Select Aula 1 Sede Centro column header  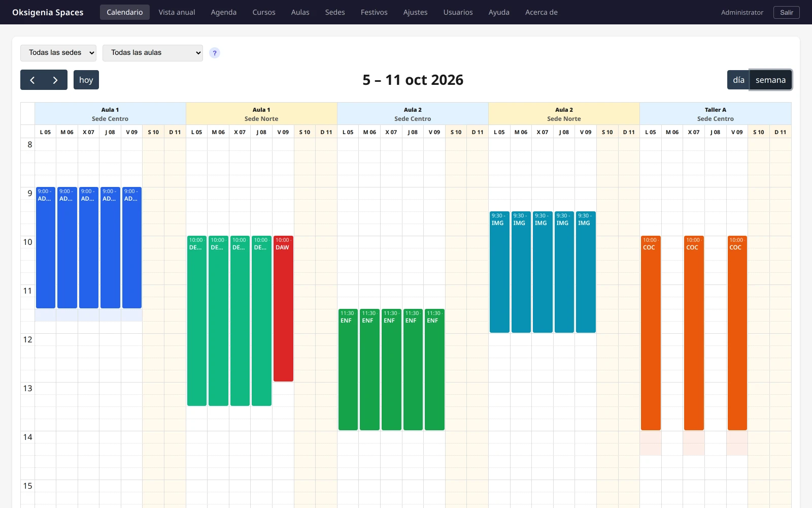click(x=110, y=114)
